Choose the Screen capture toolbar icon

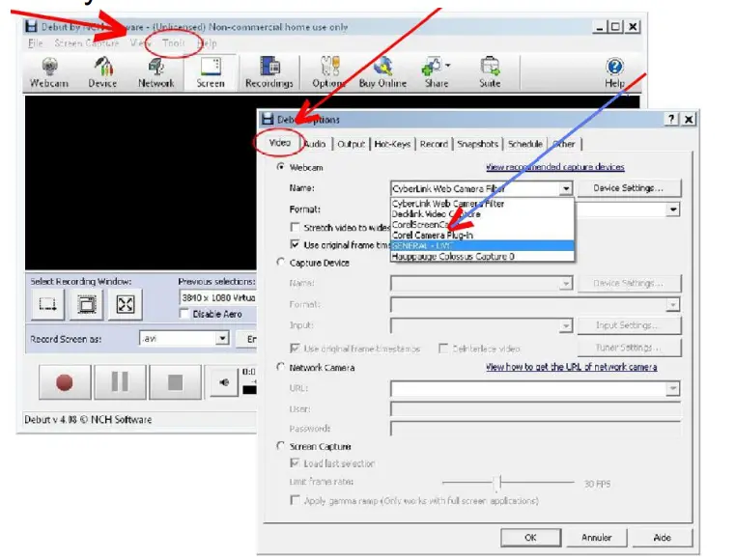click(211, 72)
